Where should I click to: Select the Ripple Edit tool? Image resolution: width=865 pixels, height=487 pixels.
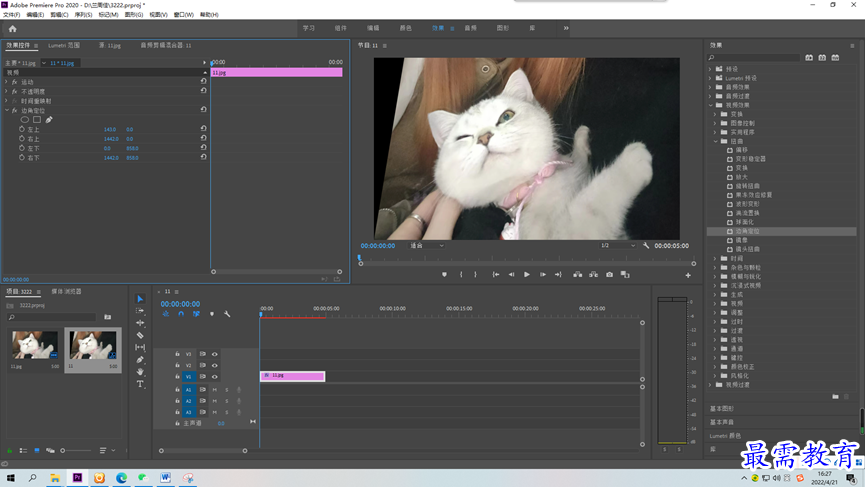[140, 323]
